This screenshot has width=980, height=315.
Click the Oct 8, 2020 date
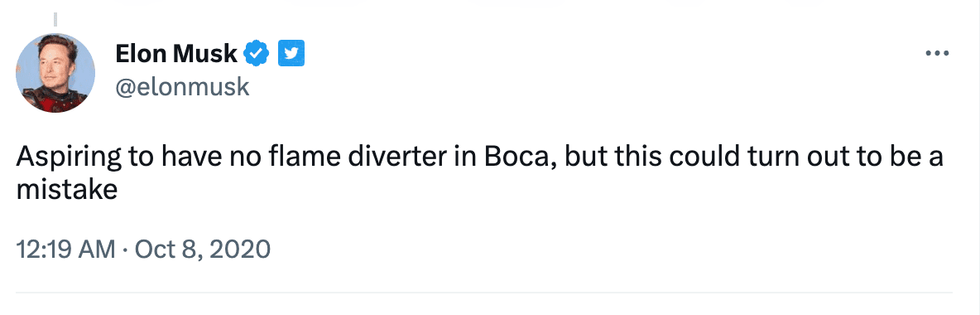(x=203, y=250)
